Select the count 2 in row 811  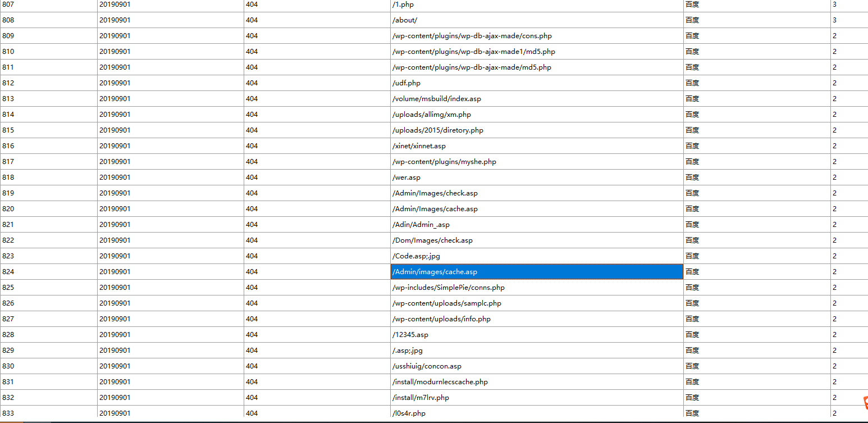(849, 67)
